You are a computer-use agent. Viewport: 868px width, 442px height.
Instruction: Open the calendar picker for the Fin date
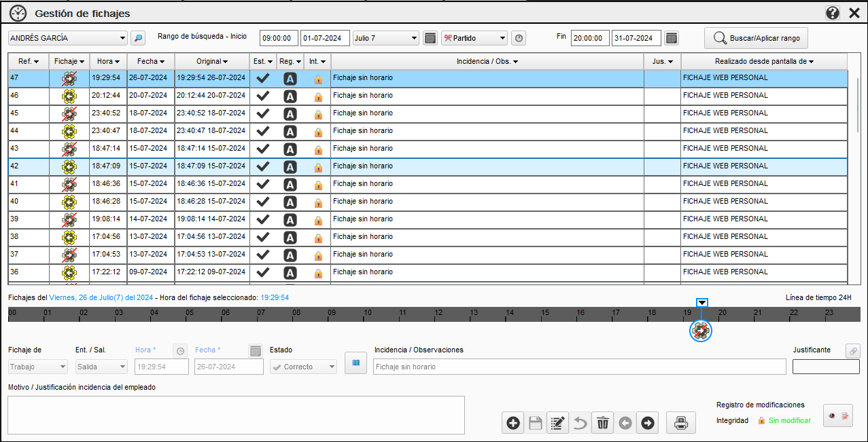pyautogui.click(x=671, y=39)
